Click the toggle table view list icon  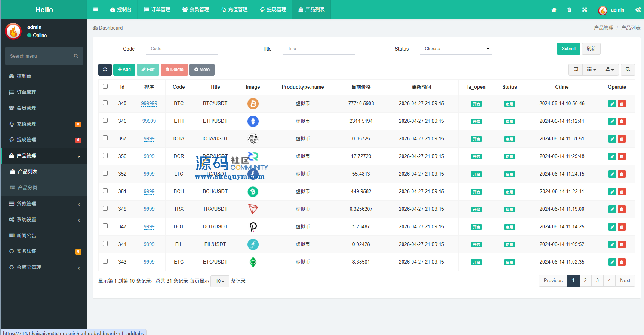[x=576, y=70]
